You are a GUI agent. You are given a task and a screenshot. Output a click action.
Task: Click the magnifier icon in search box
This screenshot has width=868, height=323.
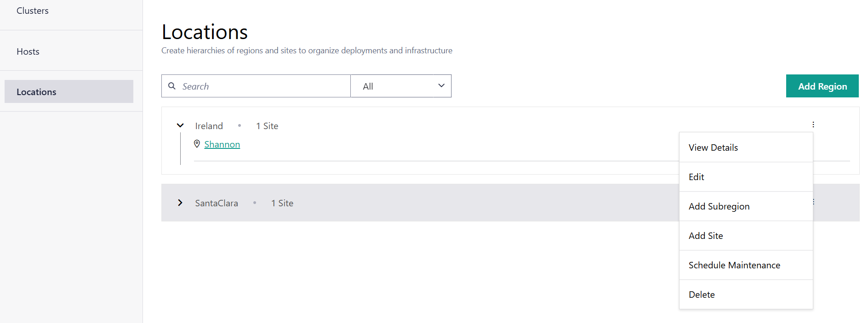click(172, 86)
